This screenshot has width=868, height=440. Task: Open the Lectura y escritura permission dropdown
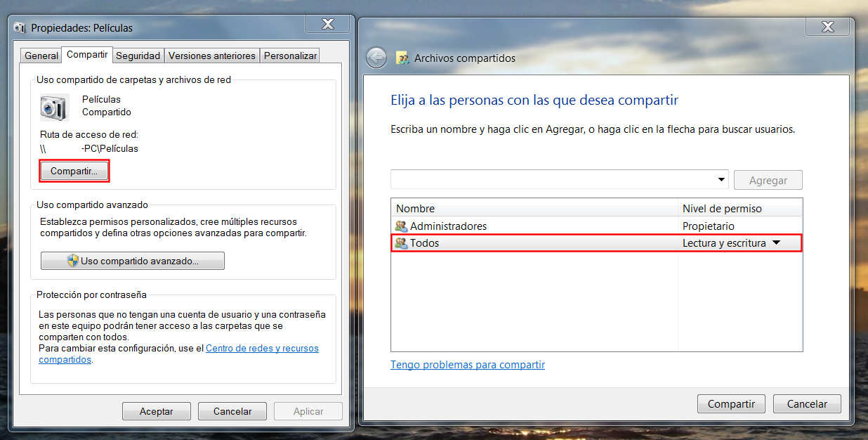coord(776,243)
